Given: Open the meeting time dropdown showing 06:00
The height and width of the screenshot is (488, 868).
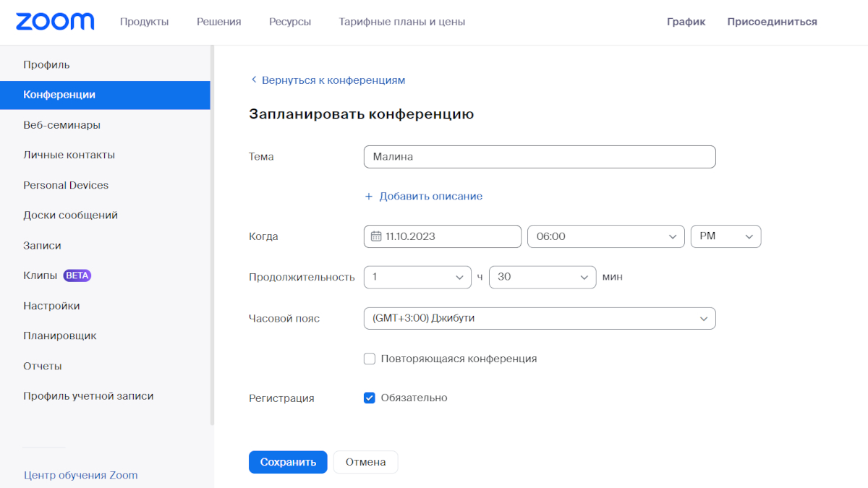Looking at the screenshot, I should 605,236.
